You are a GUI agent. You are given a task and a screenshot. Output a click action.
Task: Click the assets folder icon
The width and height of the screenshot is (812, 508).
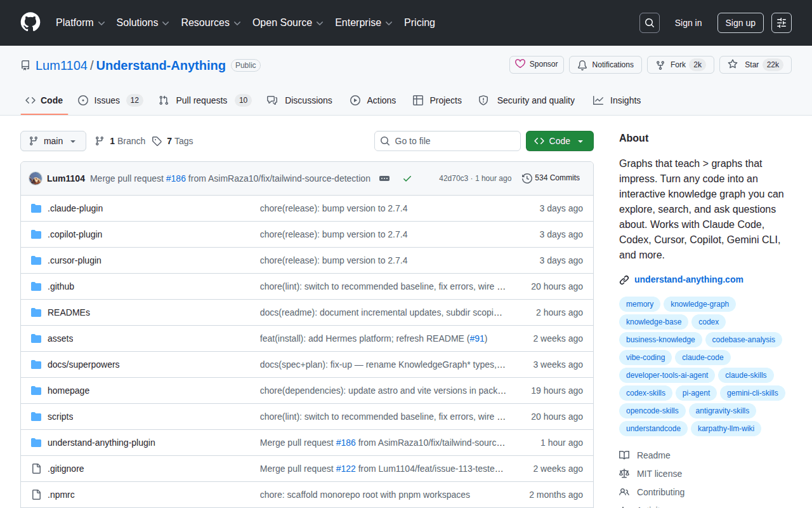(x=36, y=338)
